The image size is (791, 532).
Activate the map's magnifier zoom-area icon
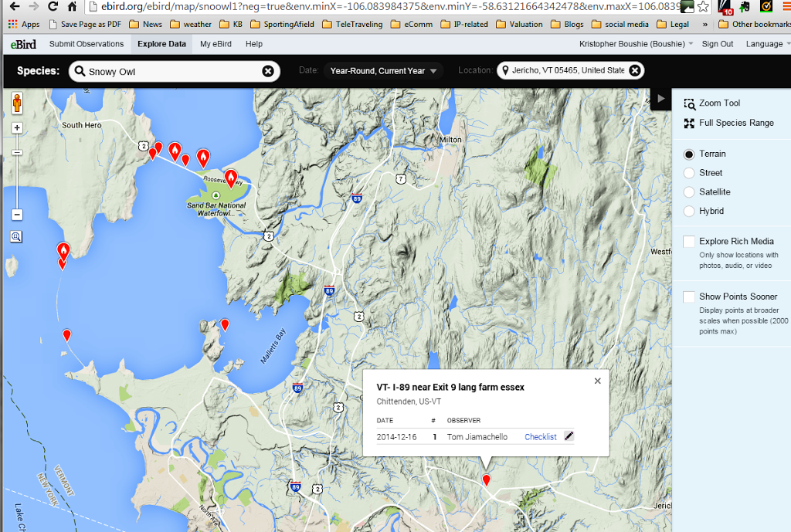(16, 236)
